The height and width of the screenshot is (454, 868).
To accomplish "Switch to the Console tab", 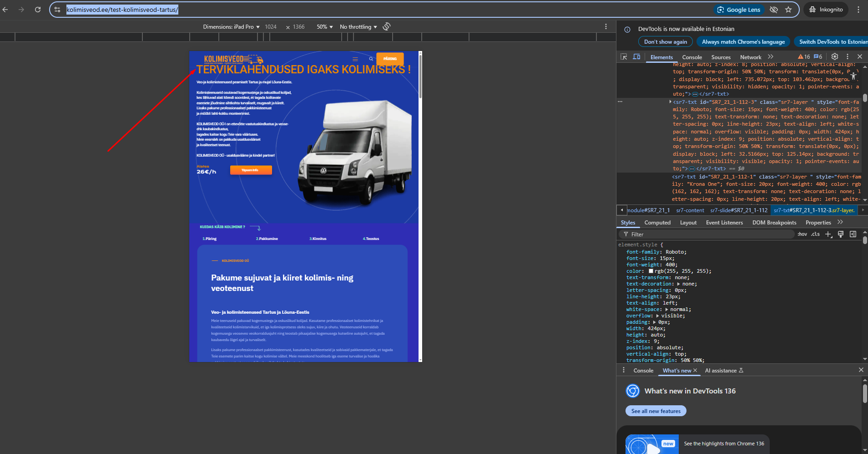I will pyautogui.click(x=692, y=57).
